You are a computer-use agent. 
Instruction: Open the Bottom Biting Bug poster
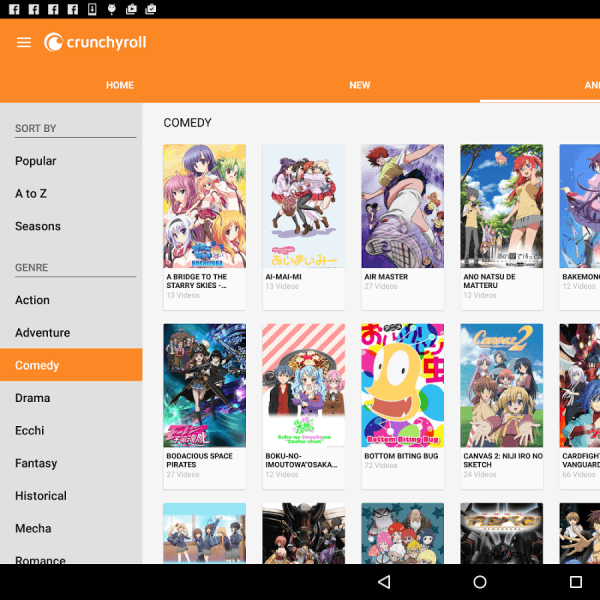(403, 385)
